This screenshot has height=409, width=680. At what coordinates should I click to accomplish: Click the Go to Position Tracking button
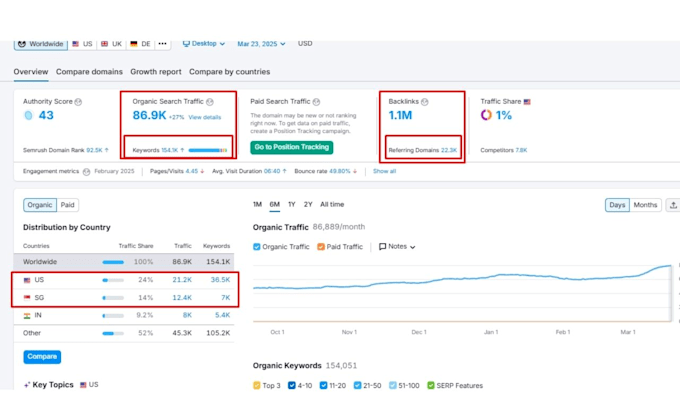click(291, 147)
